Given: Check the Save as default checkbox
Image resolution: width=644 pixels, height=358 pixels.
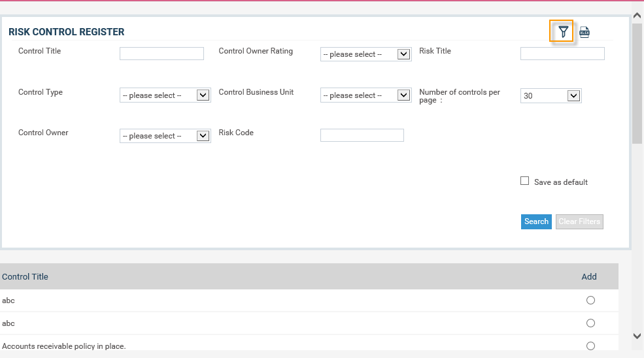Looking at the screenshot, I should coord(524,181).
